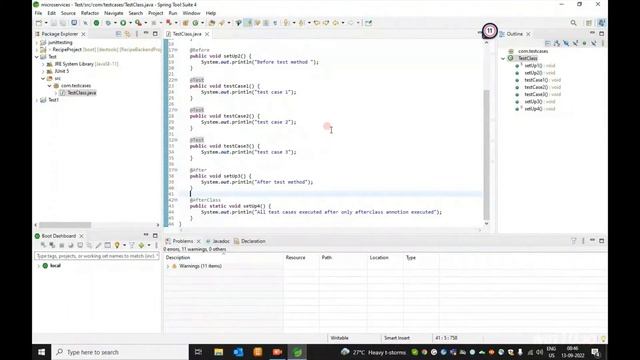This screenshot has width=640, height=360.
Task: Click the filter icon in Problems view toolbar
Action: pos(573,241)
